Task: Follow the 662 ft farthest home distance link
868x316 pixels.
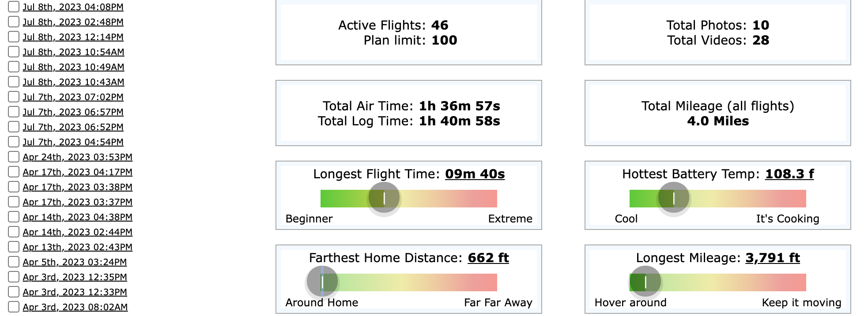Action: pyautogui.click(x=488, y=258)
